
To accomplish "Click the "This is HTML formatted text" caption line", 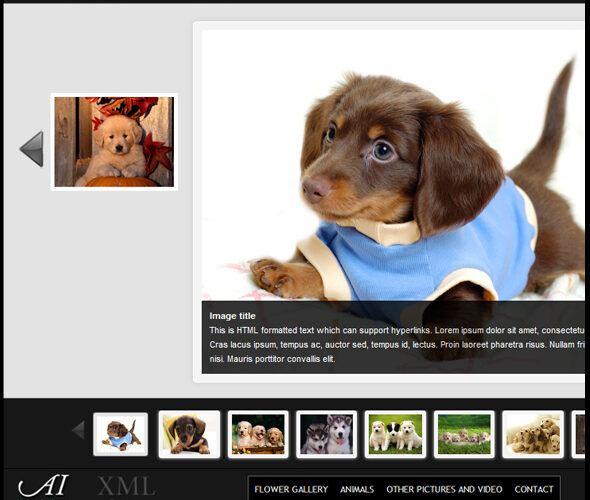I will (x=397, y=330).
